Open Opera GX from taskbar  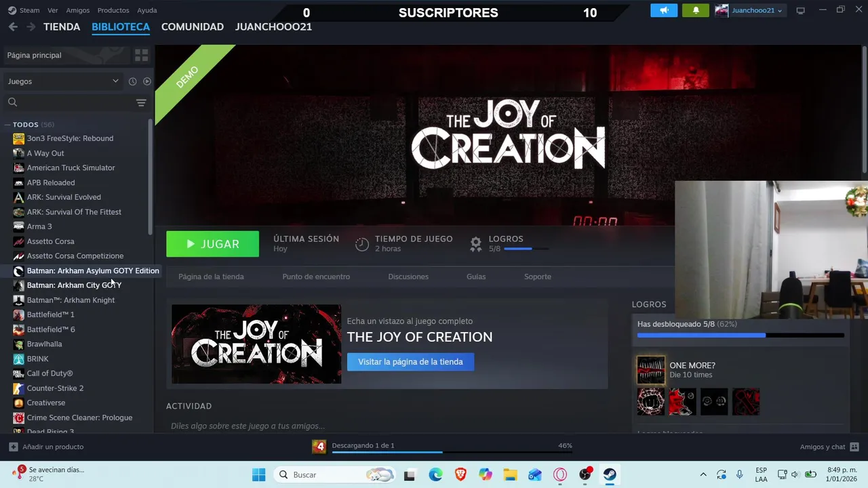pos(560,474)
